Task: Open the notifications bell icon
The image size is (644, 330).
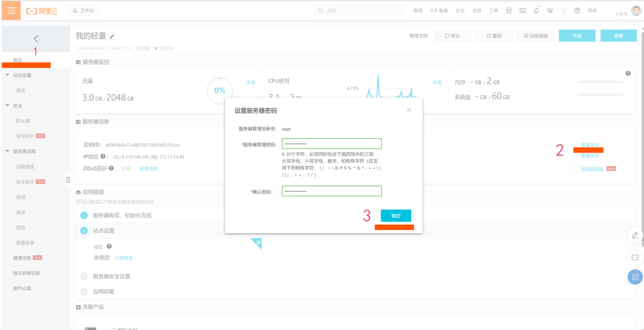Action: tap(536, 10)
